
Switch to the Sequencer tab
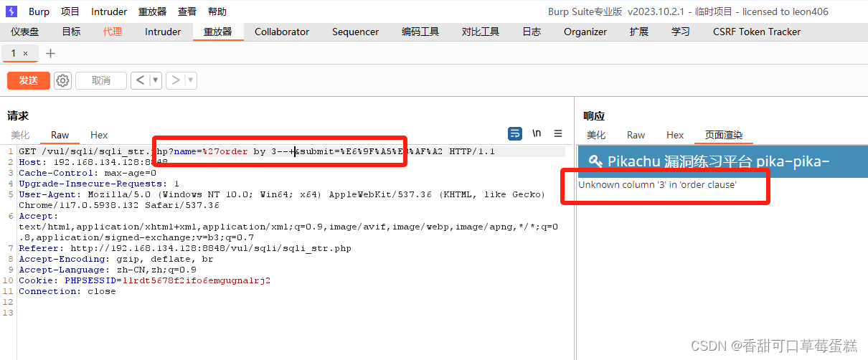tap(355, 32)
